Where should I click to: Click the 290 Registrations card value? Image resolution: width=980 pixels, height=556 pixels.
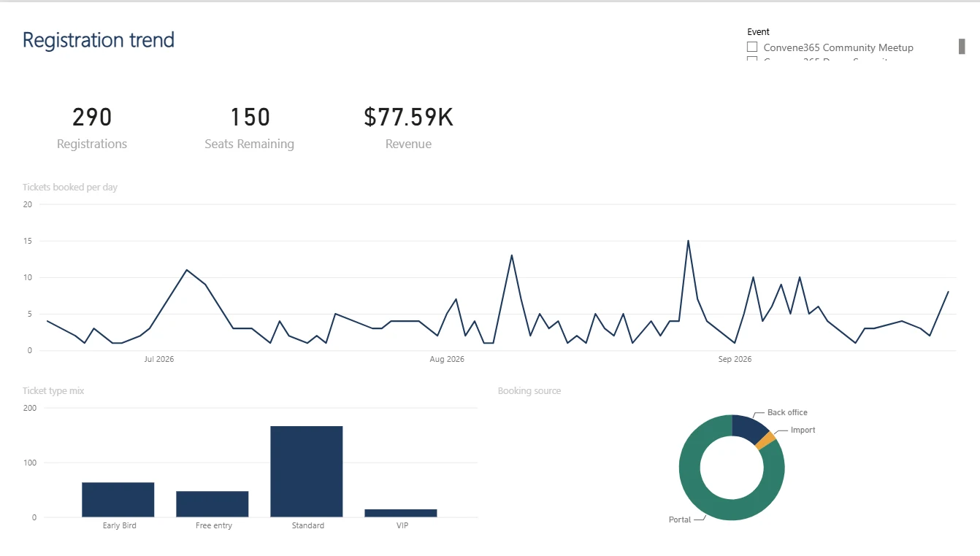[92, 117]
